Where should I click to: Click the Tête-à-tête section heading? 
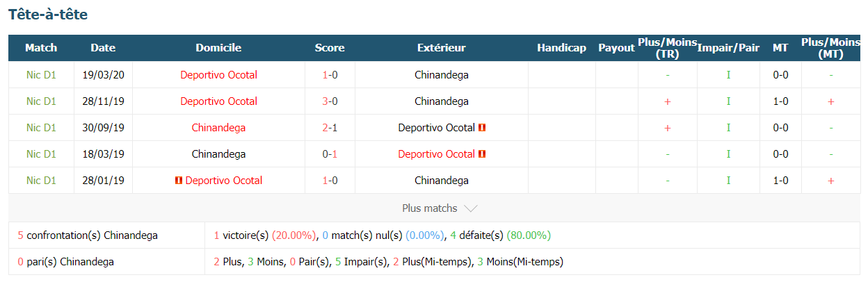[x=48, y=14]
